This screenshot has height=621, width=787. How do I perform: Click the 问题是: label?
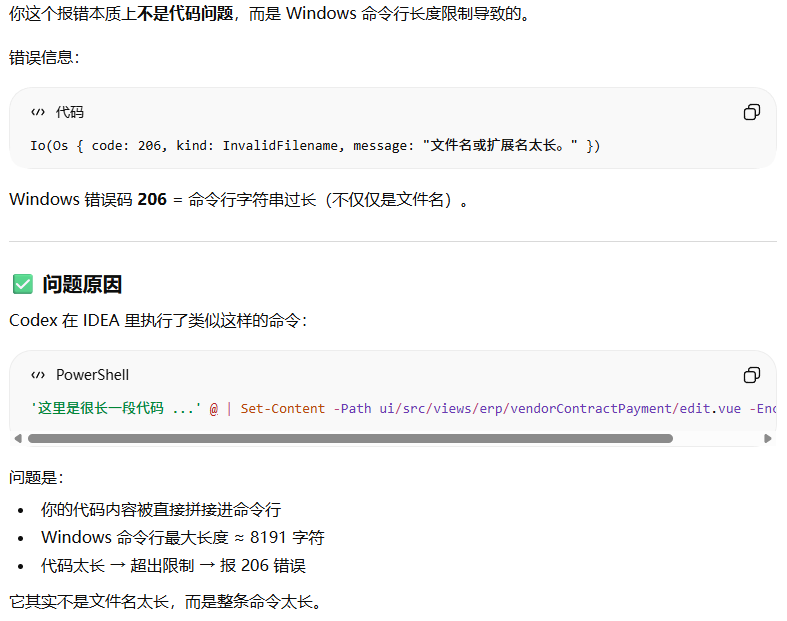click(36, 477)
